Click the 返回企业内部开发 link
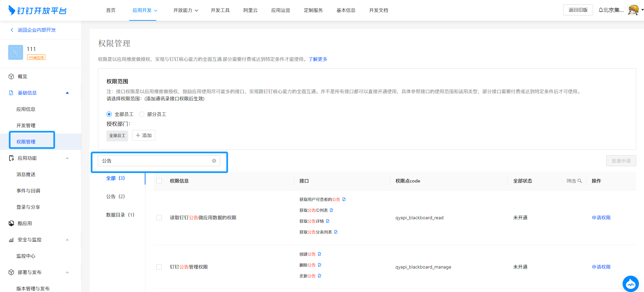Screen dimensions: 644x292 (37, 30)
